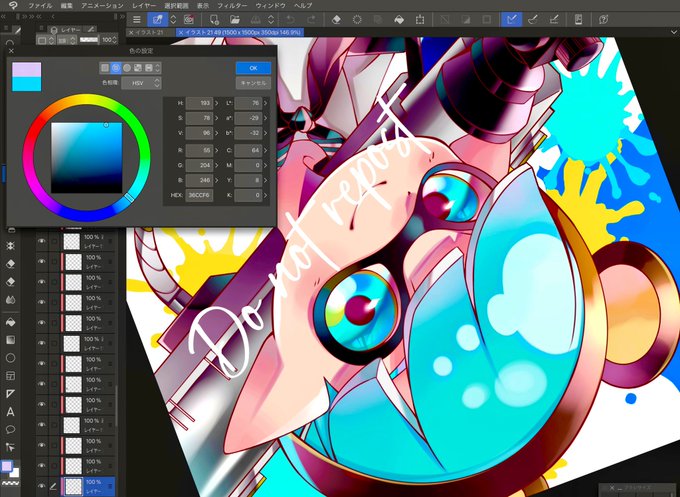
Task: Toggle snap to grid
Action: (553, 20)
